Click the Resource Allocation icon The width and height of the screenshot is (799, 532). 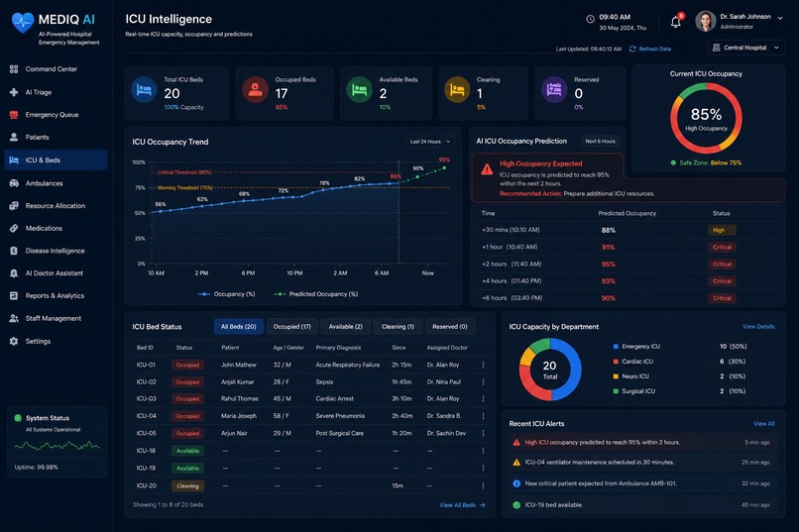(14, 206)
